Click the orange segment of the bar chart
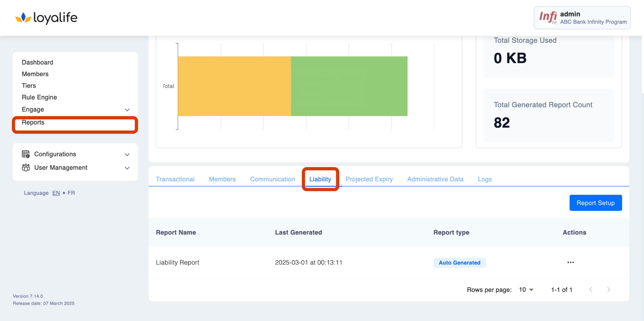The image size is (644, 321). [x=234, y=86]
